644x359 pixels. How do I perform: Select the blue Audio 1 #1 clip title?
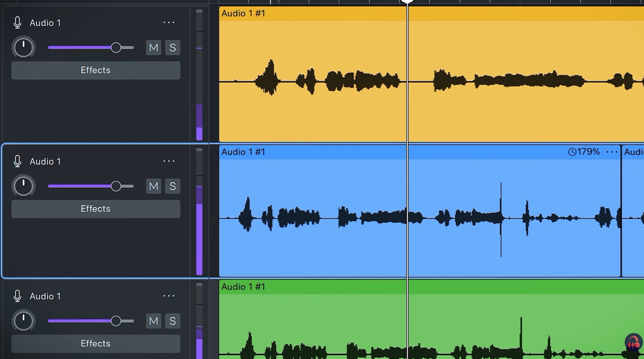pyautogui.click(x=243, y=152)
